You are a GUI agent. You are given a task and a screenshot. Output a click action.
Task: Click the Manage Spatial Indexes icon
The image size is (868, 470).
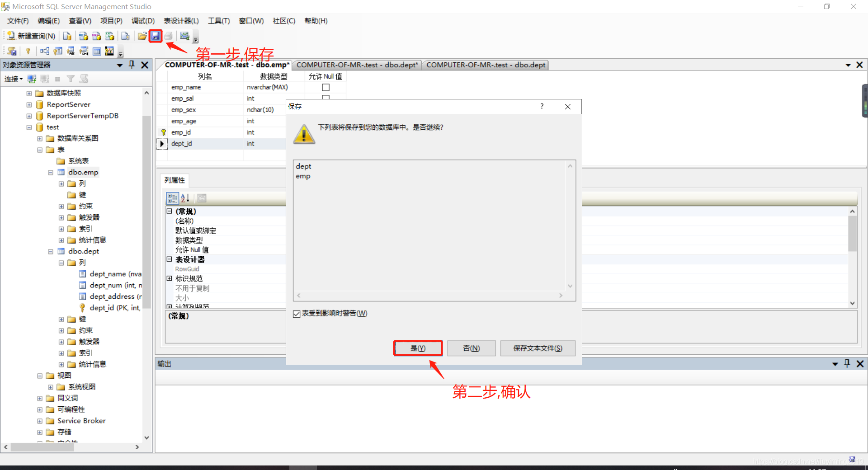[109, 51]
